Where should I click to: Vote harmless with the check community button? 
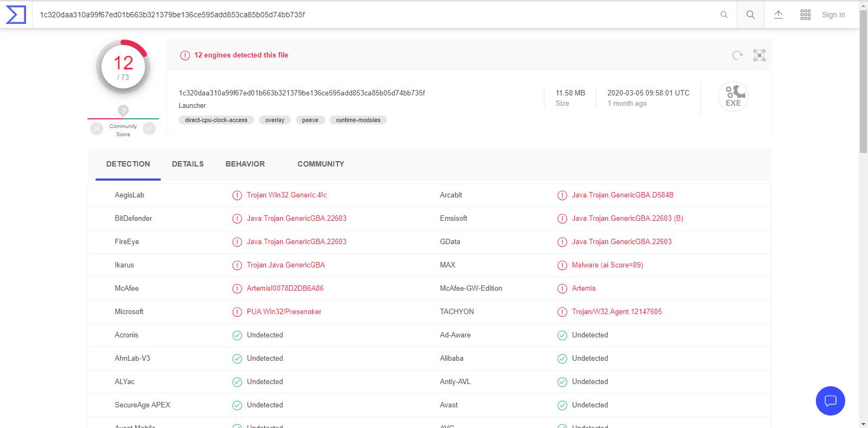(149, 129)
